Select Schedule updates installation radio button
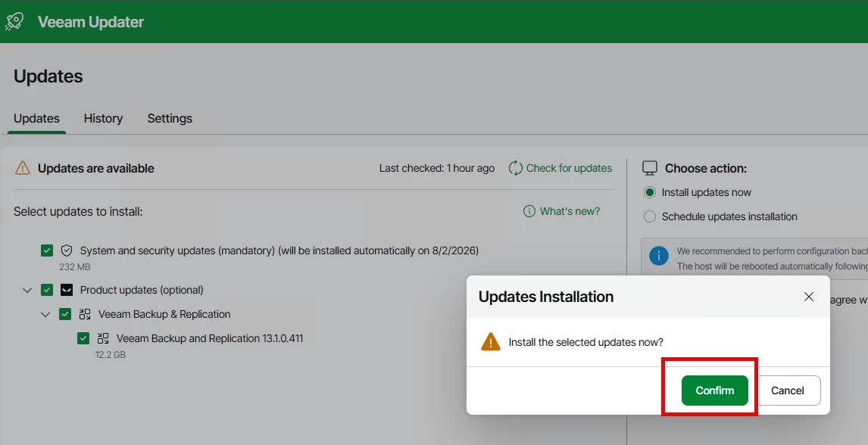 point(650,216)
